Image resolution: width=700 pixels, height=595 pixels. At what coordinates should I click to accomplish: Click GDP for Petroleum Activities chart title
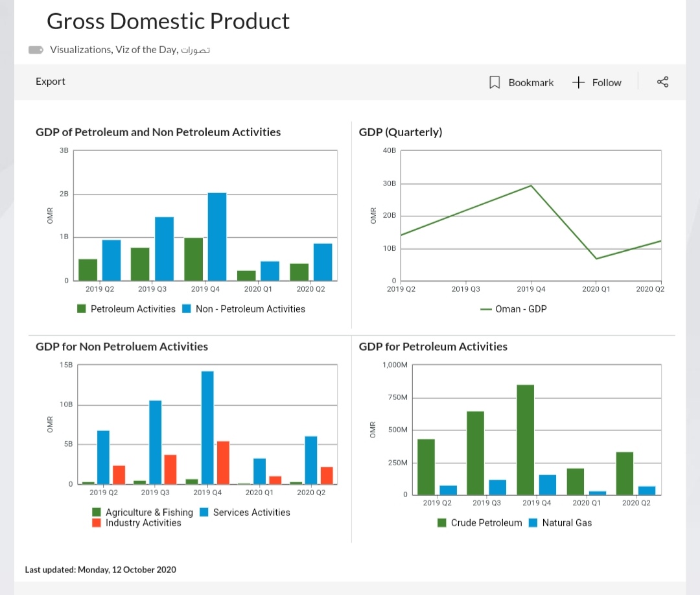pyautogui.click(x=433, y=346)
